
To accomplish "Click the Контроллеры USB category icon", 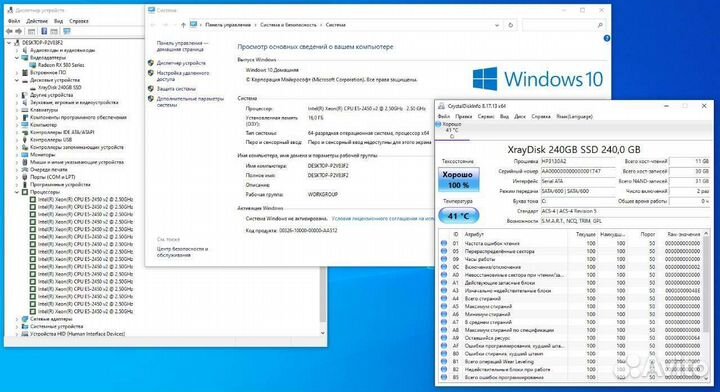I will (x=25, y=140).
